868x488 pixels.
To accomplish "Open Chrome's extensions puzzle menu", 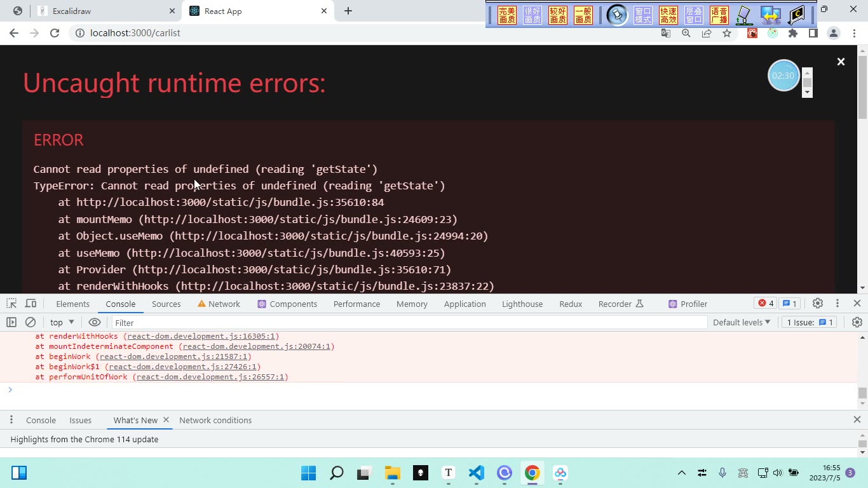I will tap(793, 33).
